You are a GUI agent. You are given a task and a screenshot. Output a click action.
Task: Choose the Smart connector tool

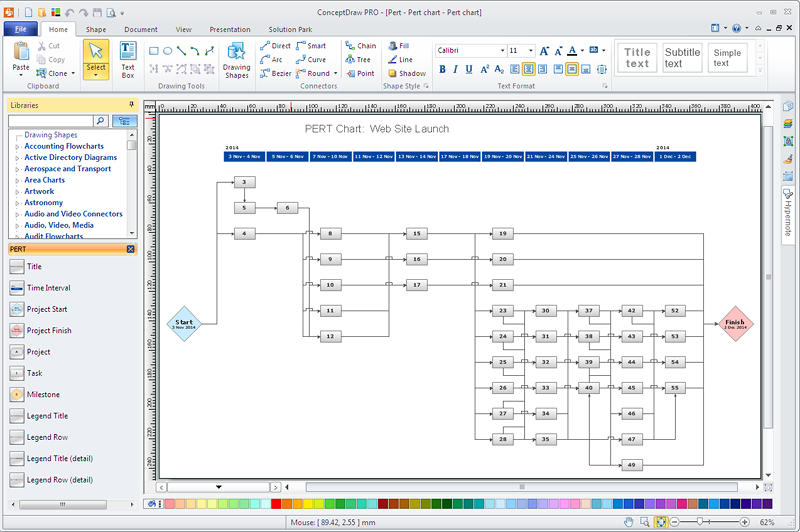click(311, 46)
